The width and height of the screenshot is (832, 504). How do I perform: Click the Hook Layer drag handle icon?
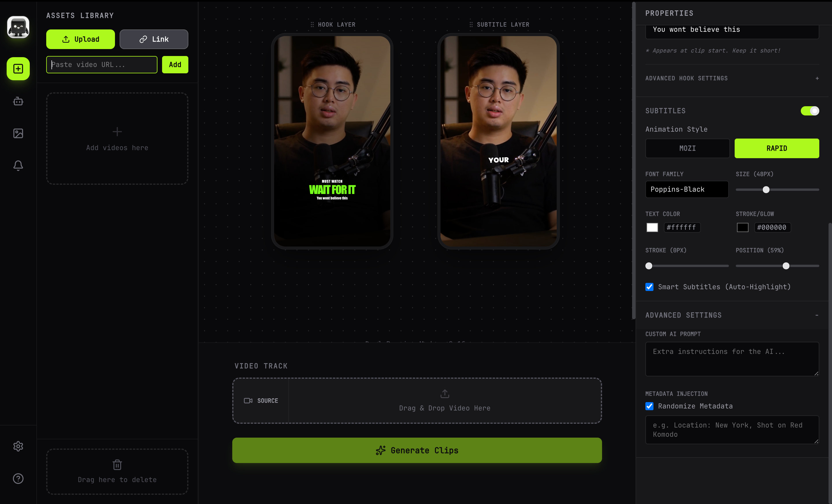[x=312, y=25]
